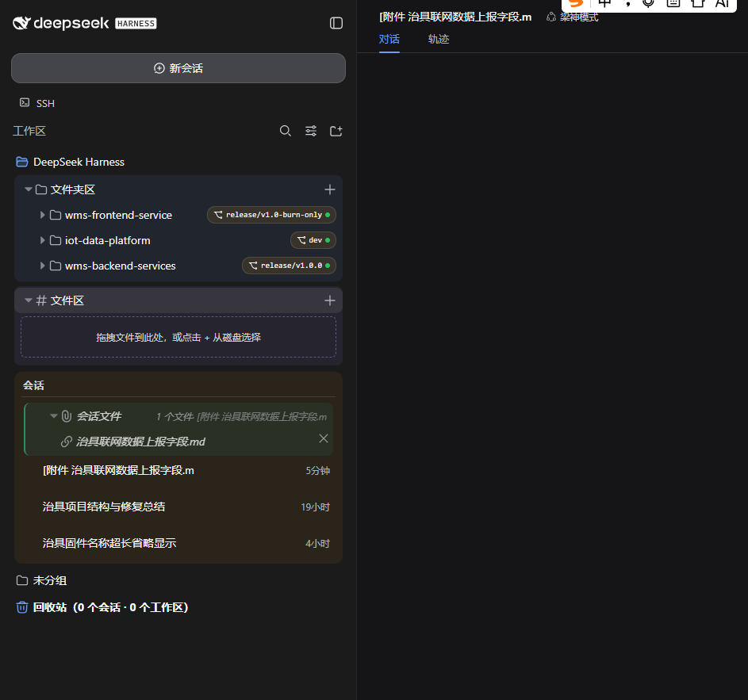Viewport: 748px width, 700px height.
Task: Expand the iot-data-platform folder arrow
Action: (43, 240)
